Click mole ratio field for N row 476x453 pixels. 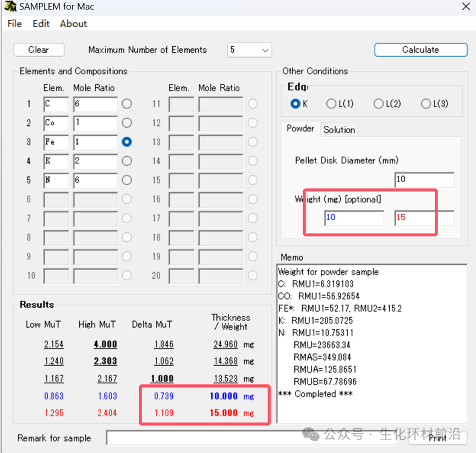[x=95, y=180]
